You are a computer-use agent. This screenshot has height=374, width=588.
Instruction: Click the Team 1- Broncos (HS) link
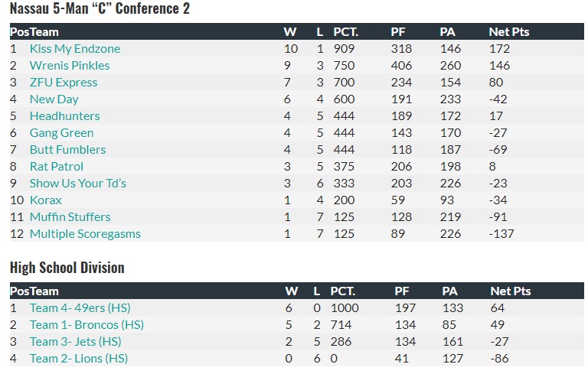pyautogui.click(x=87, y=325)
